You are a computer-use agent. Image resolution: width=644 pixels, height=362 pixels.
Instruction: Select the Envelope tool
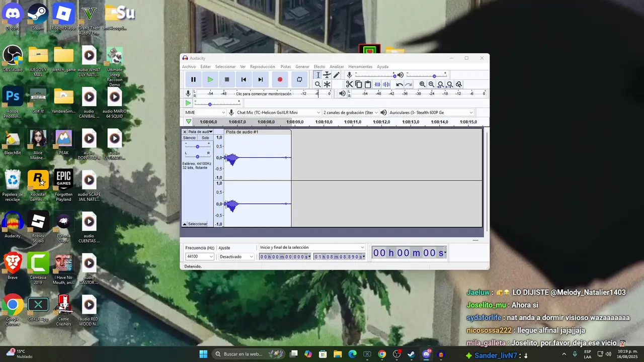click(x=327, y=75)
